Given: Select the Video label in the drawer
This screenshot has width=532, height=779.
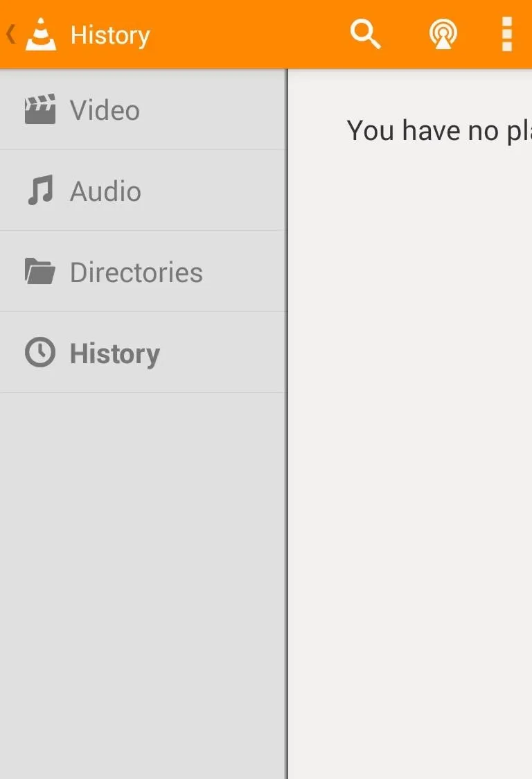Looking at the screenshot, I should point(105,110).
